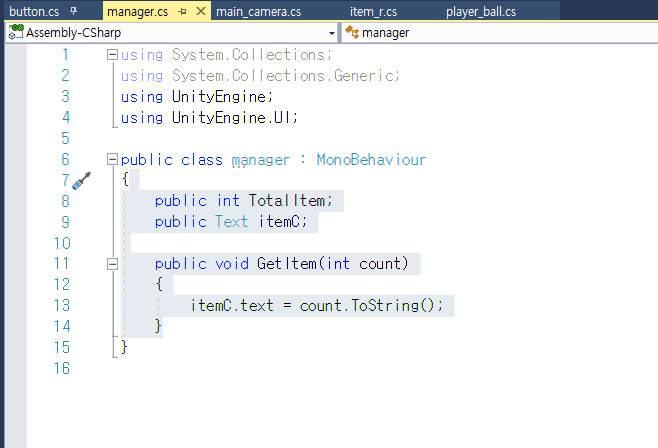
Task: Click 'System.Collections.Generic' on line 2
Action: 282,76
